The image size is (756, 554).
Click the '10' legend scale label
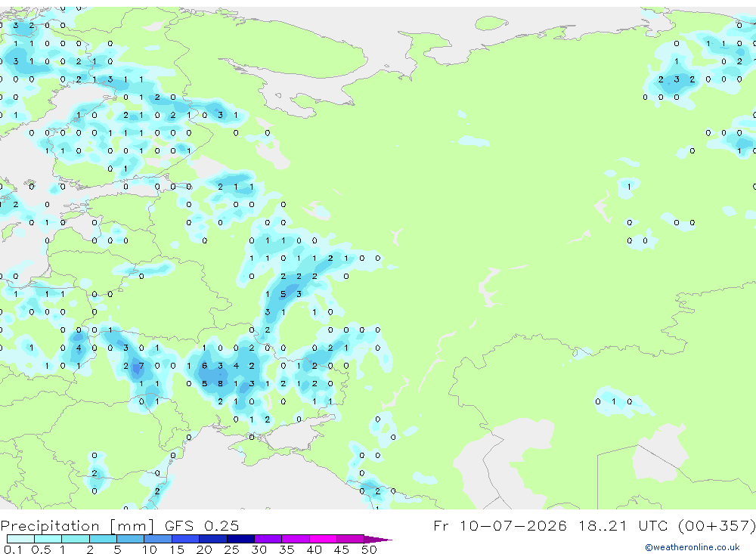149,549
